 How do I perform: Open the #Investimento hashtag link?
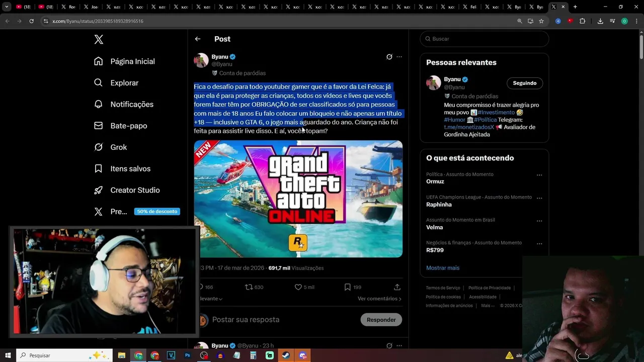tap(496, 113)
